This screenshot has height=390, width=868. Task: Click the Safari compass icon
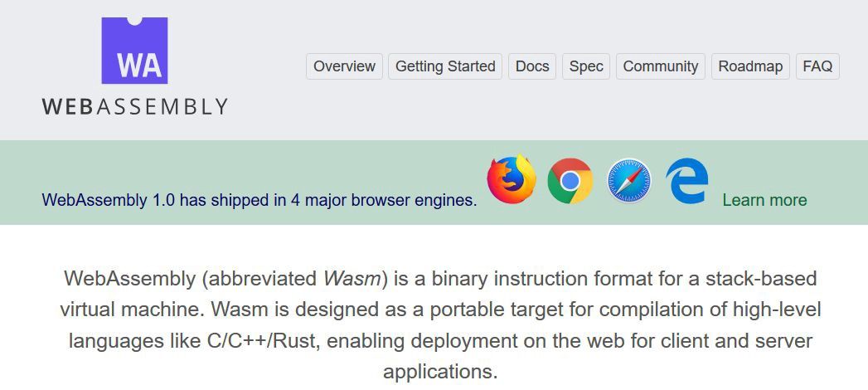pos(628,181)
